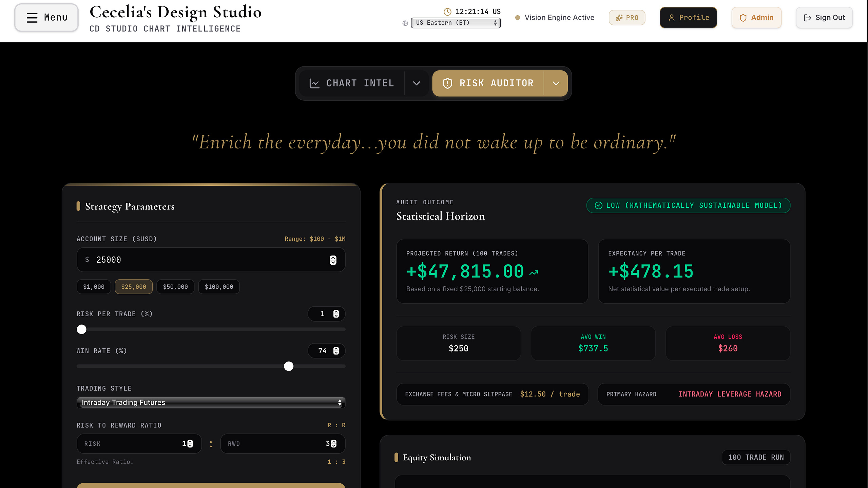This screenshot has width=868, height=488.
Task: Switch to the Chart Intel tab
Action: (x=352, y=83)
